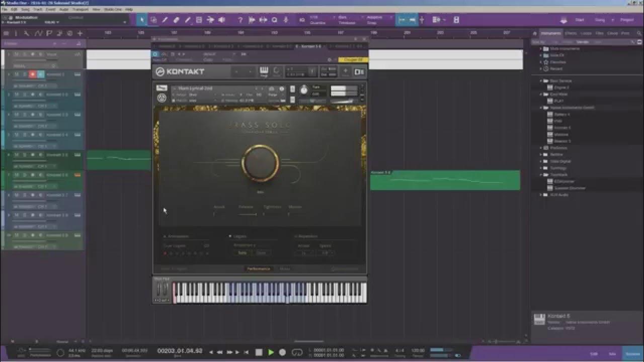Viewport: 644px width, 362px height.
Task: Click the plus add track icon
Action: click(79, 33)
